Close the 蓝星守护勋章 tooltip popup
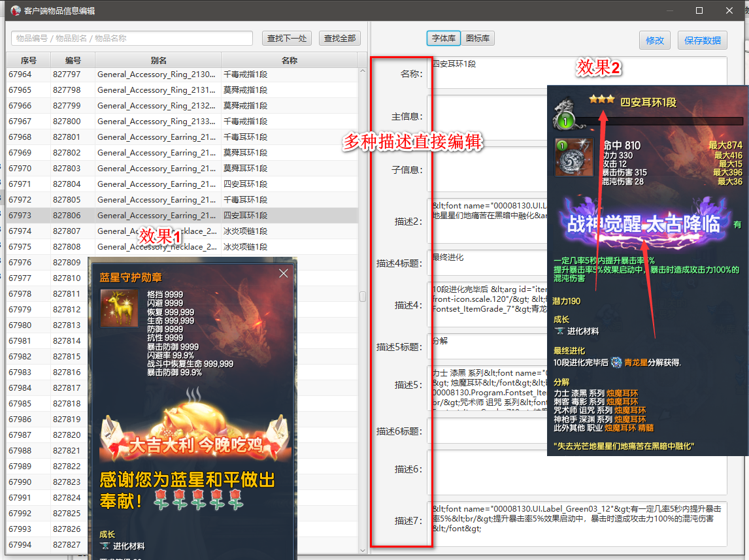Screen dimensions: 749x560 pos(283,274)
